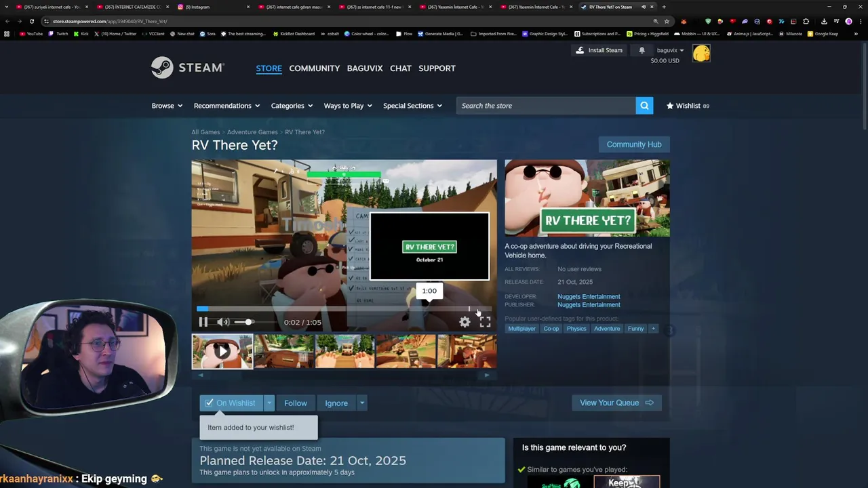
Task: Open a new browser tab
Action: [664, 7]
